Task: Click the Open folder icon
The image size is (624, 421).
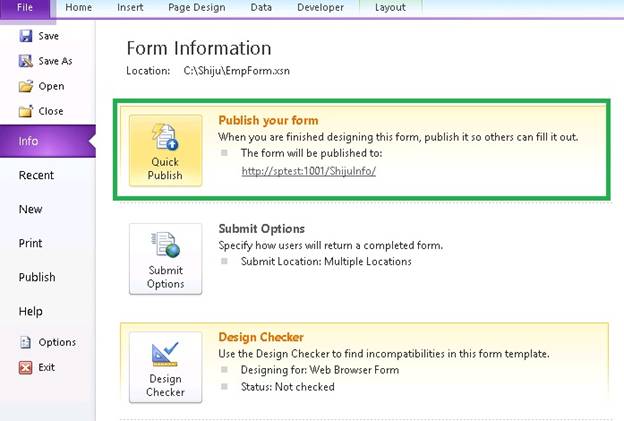Action: (x=26, y=86)
